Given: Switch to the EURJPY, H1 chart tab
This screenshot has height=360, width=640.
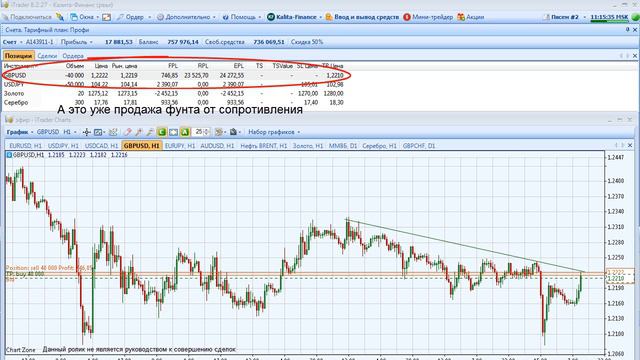Looking at the screenshot, I should (x=180, y=146).
